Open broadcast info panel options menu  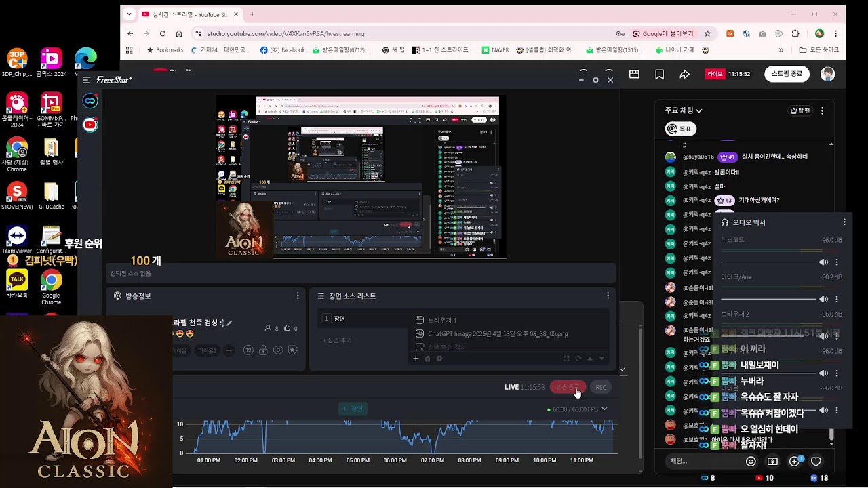(298, 296)
